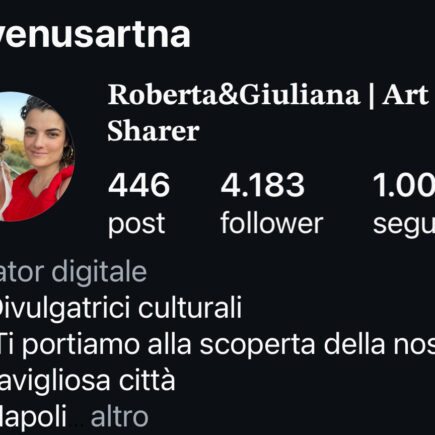
Task: Expand the bio with the altro link
Action: (119, 417)
